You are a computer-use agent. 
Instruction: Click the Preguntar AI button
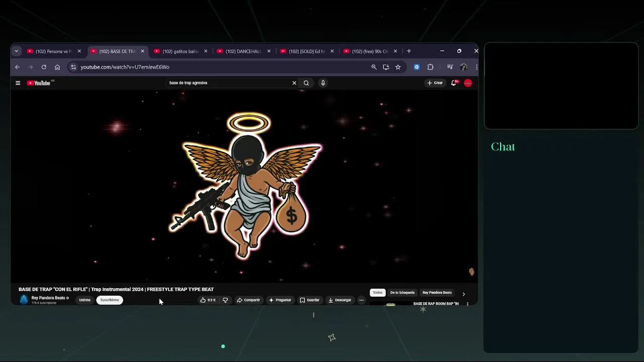tap(280, 300)
